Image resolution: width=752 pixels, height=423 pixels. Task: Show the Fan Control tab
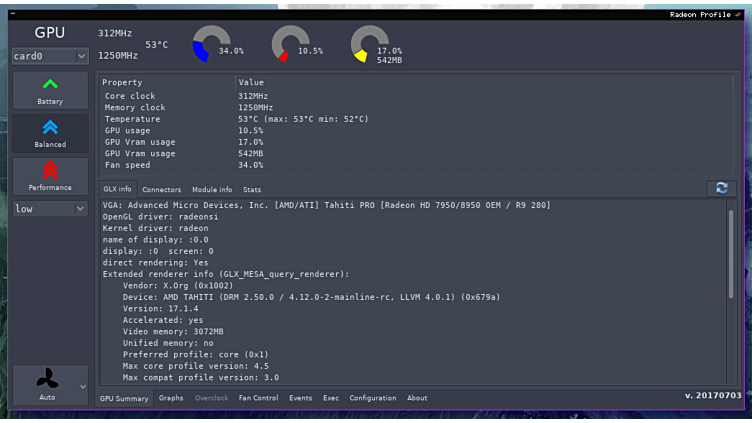258,398
